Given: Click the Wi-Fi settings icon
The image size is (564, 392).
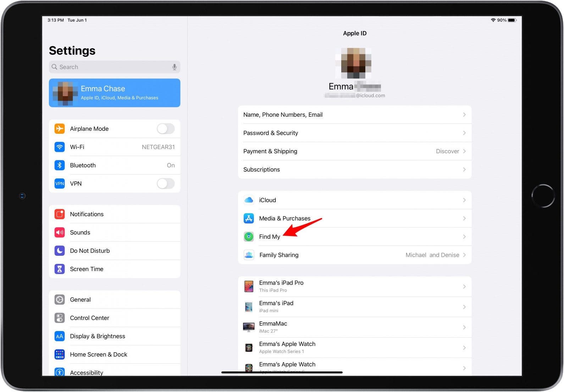Looking at the screenshot, I should [x=60, y=147].
